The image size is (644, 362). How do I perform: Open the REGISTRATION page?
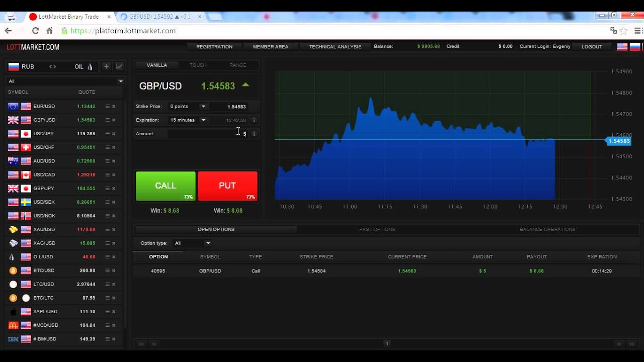[214, 46]
